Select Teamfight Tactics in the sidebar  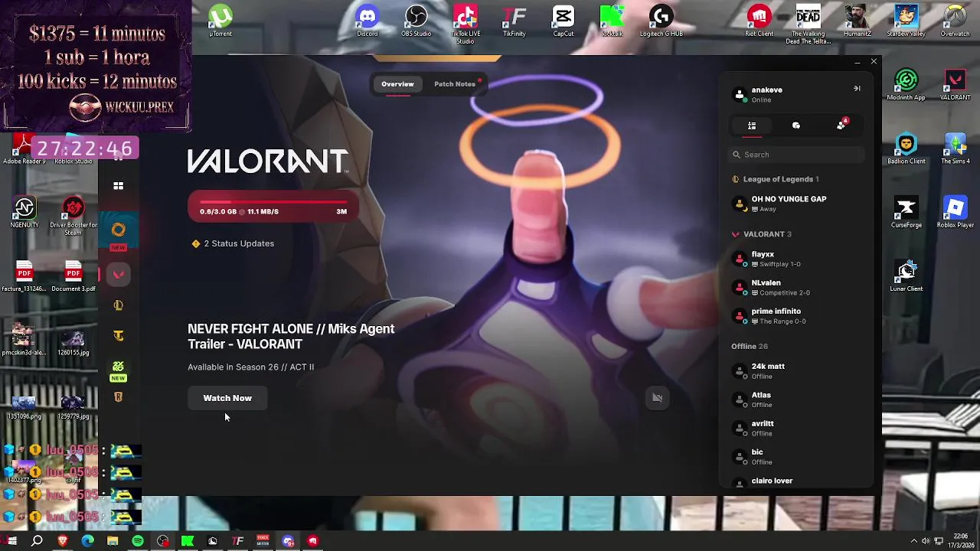tap(118, 336)
